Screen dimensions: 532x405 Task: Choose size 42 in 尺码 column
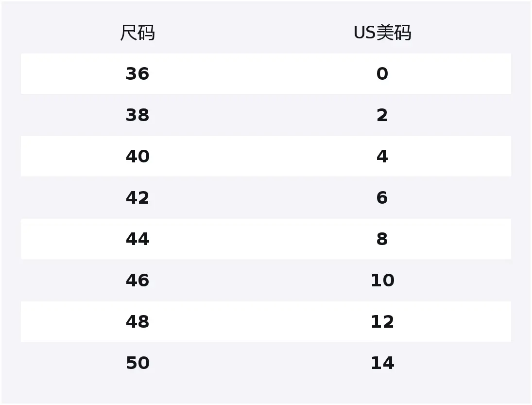(137, 198)
